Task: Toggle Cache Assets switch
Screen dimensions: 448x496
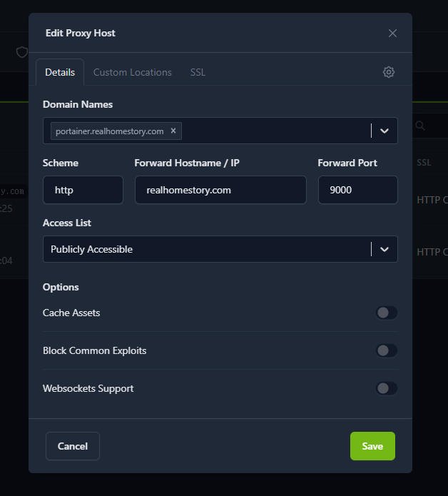Action: (387, 313)
